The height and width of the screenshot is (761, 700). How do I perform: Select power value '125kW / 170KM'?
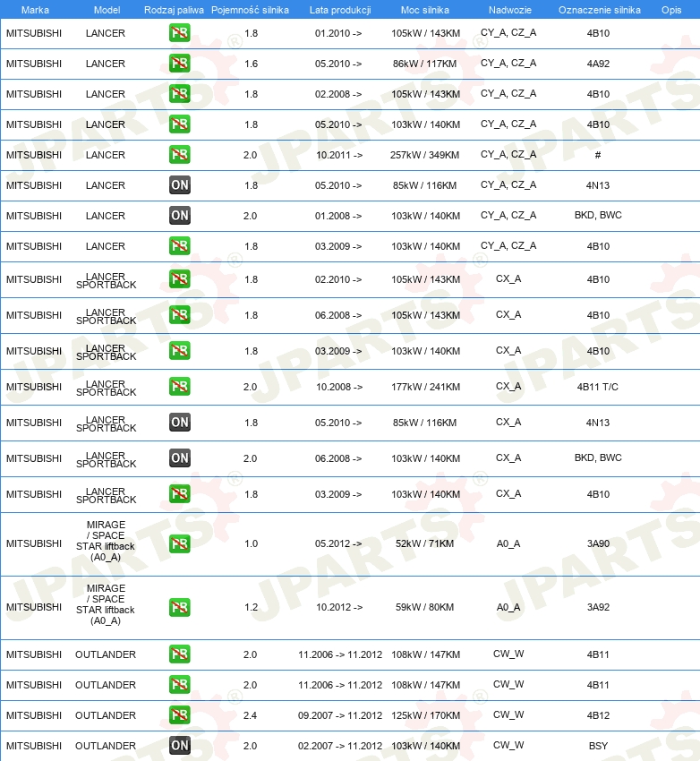coord(425,715)
